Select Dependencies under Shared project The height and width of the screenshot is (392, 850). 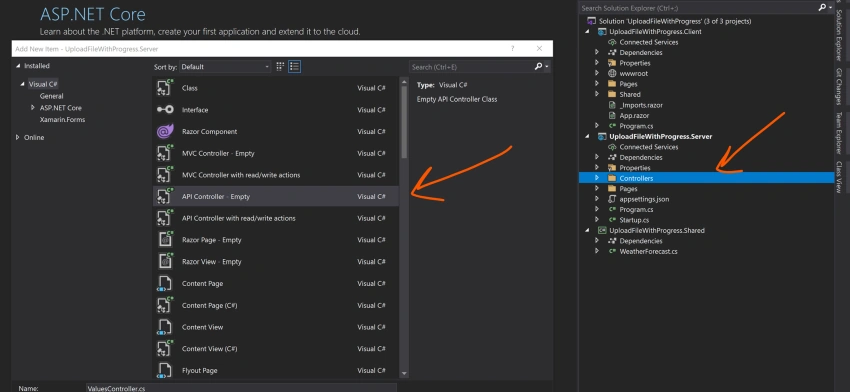pyautogui.click(x=641, y=241)
